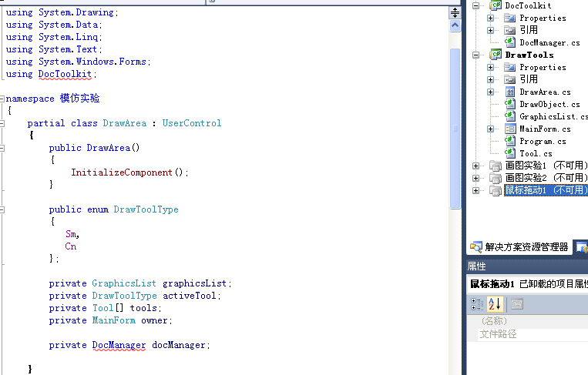Switch to the 解决方案资源管理器 tab
Viewport: 588px width, 375px height.
pyautogui.click(x=519, y=247)
